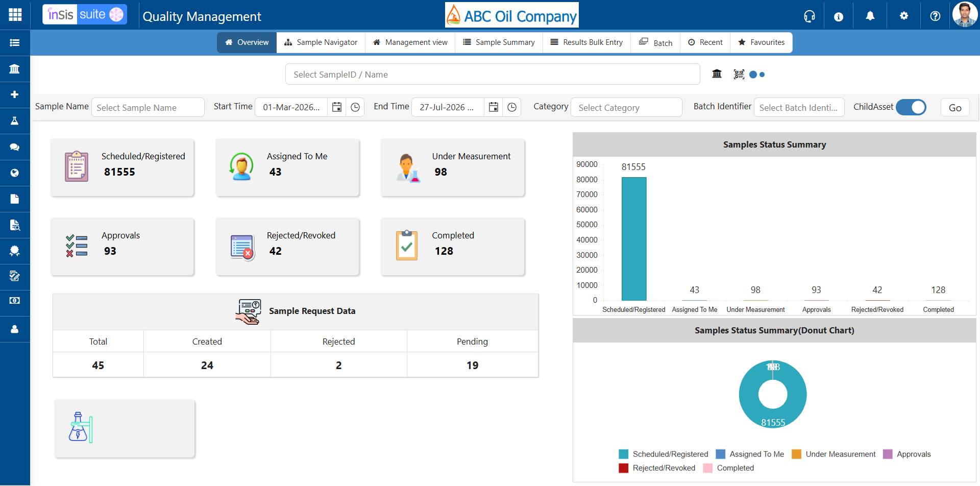Click the flask icon in left sidebar
Image resolution: width=980 pixels, height=486 pixels.
coord(15,121)
